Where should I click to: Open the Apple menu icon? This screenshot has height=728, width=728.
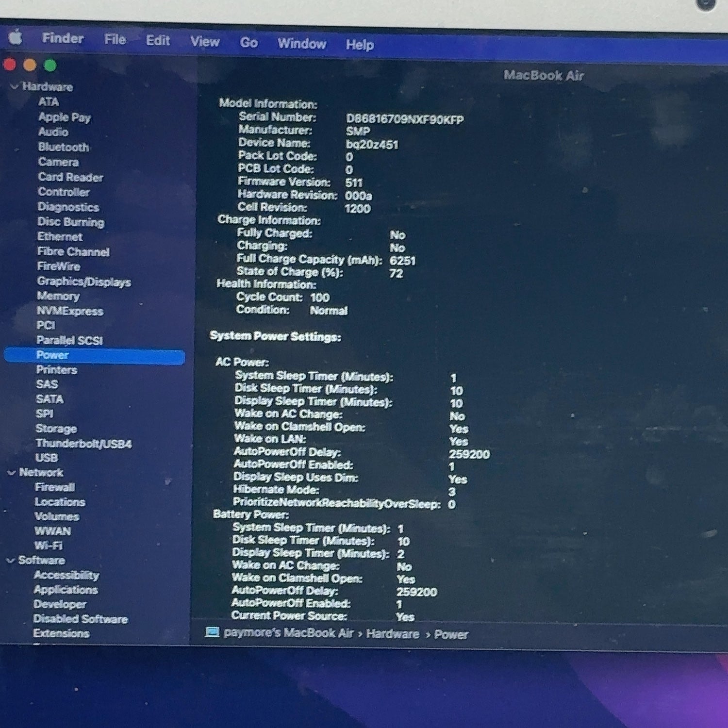pyautogui.click(x=16, y=37)
